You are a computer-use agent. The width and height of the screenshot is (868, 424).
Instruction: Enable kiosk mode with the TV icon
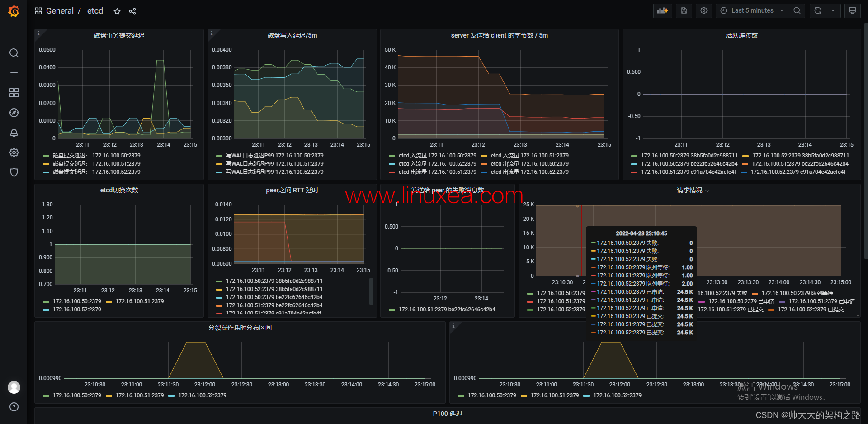(x=852, y=10)
